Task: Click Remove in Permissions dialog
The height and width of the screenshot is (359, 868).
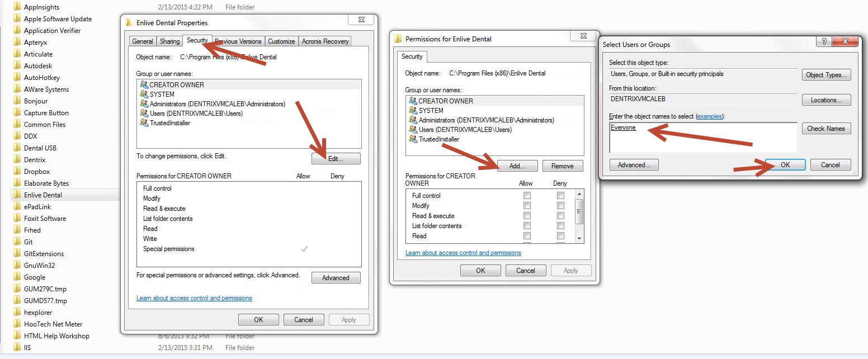Action: click(x=562, y=166)
